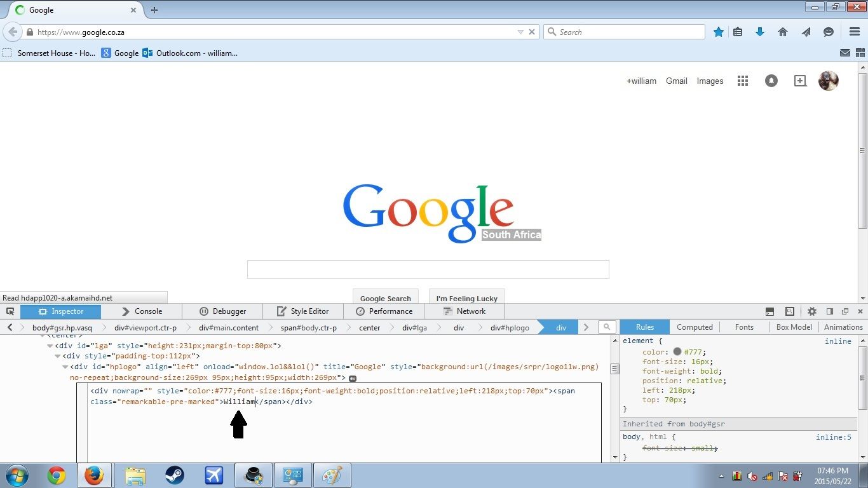Image resolution: width=868 pixels, height=488 pixels.
Task: Open the Google bookmark in the bookmarks bar
Action: [x=120, y=53]
